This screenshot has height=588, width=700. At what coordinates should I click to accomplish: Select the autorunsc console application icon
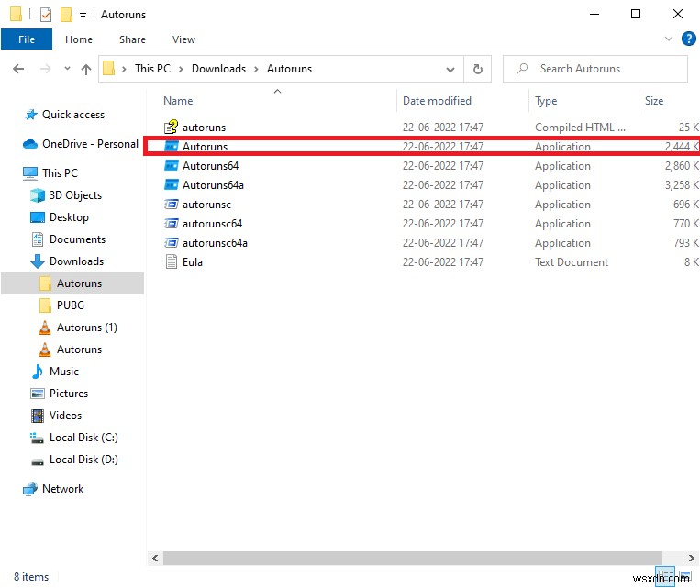pyautogui.click(x=172, y=204)
